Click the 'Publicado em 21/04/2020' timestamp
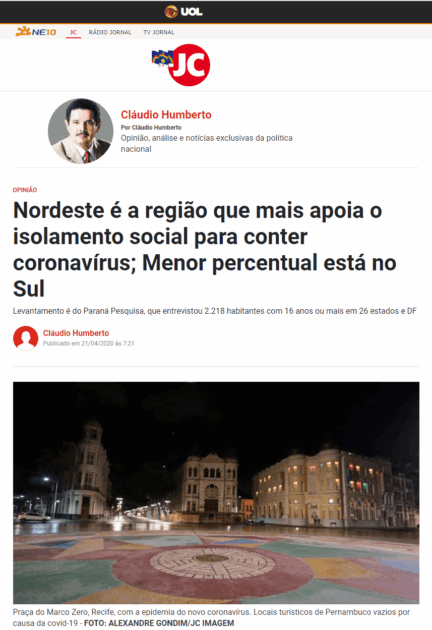 tap(89, 344)
